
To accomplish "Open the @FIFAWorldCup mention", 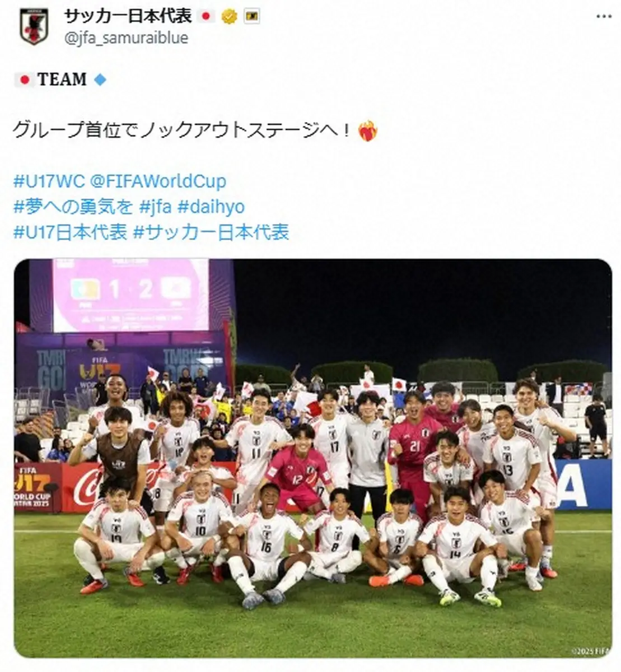I will [x=158, y=181].
